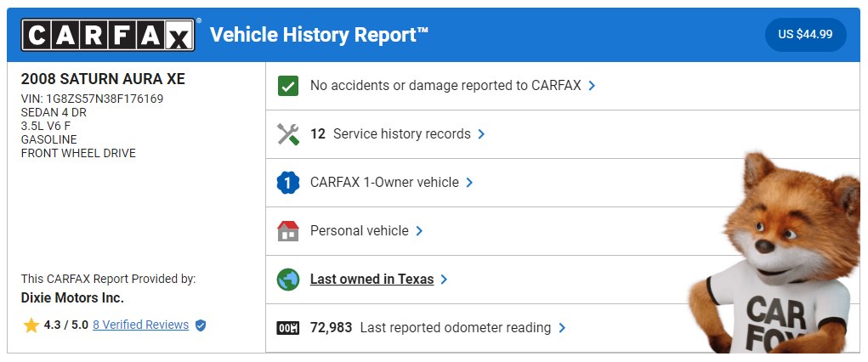The image size is (868, 362).
Task: Open the 8 Verified Reviews link
Action: pyautogui.click(x=140, y=325)
